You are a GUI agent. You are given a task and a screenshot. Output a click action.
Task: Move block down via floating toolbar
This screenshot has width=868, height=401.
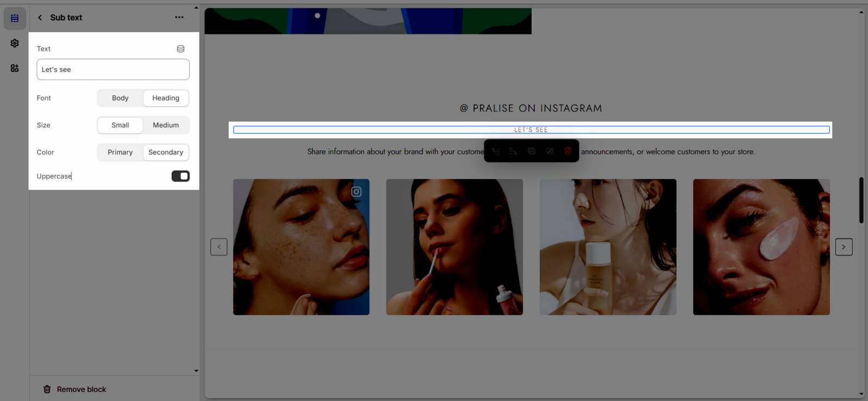(x=513, y=151)
